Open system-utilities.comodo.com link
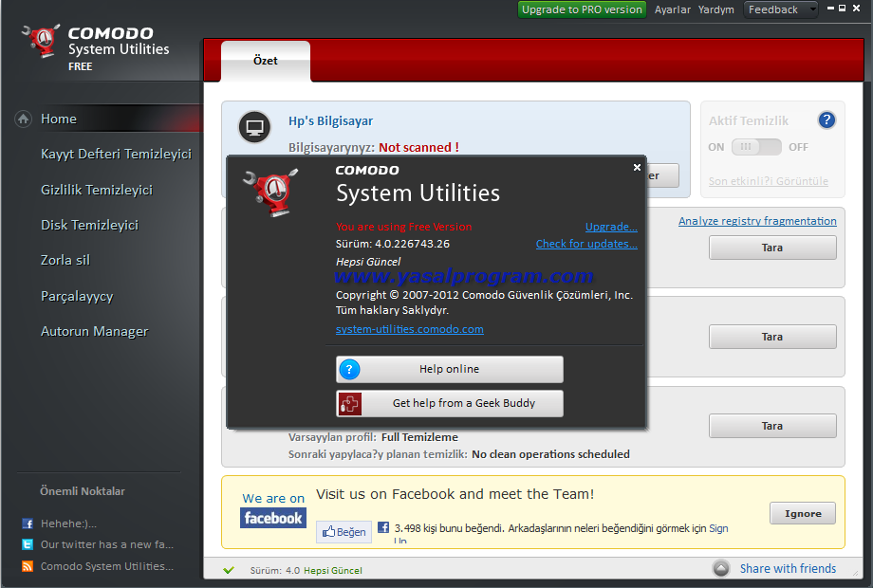The image size is (873, 588). tap(409, 329)
